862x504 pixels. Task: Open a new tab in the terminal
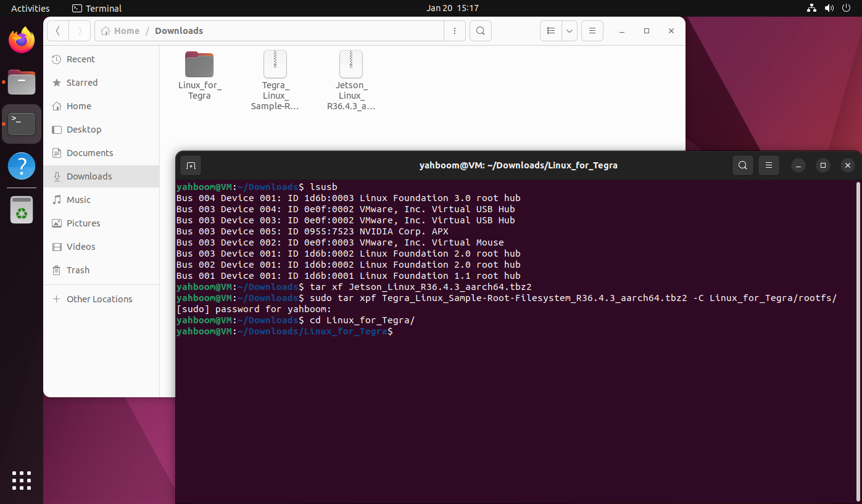click(190, 165)
